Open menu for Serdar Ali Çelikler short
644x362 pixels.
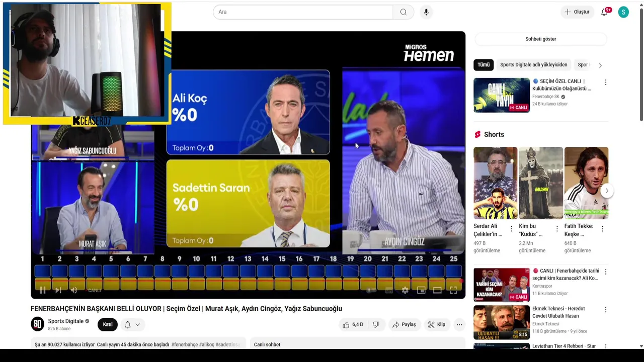pos(512,229)
